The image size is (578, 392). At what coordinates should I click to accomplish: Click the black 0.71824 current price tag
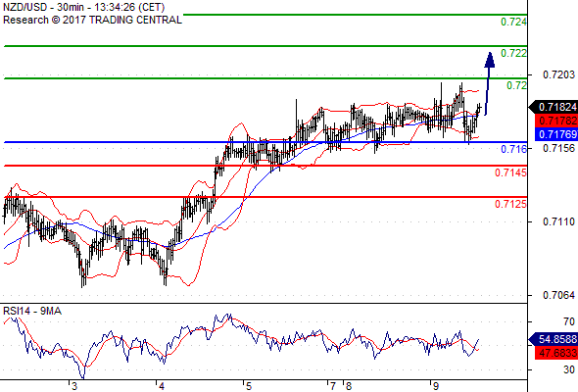pos(554,107)
